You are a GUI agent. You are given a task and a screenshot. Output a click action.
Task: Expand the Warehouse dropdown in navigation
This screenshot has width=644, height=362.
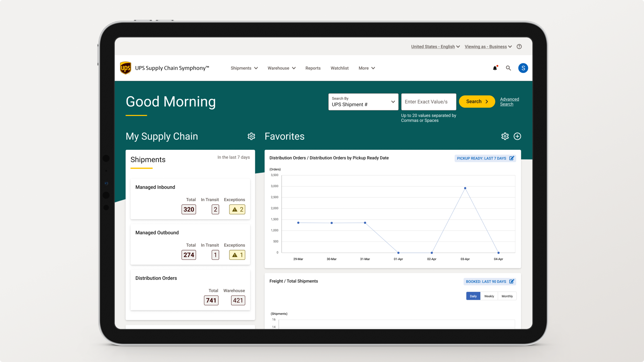281,68
